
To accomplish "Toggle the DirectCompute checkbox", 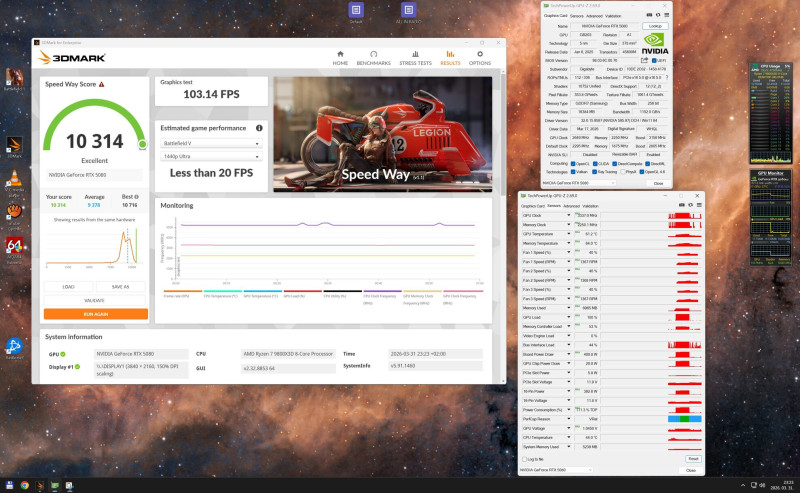I will tap(614, 164).
